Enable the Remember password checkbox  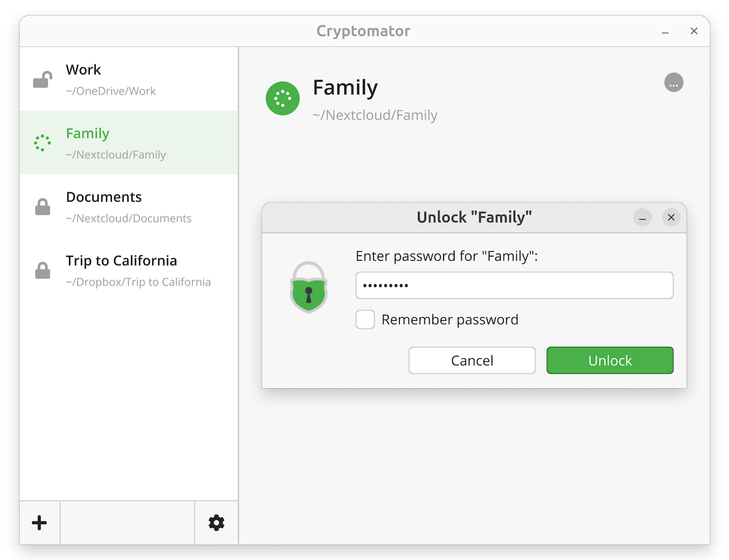[x=365, y=320]
